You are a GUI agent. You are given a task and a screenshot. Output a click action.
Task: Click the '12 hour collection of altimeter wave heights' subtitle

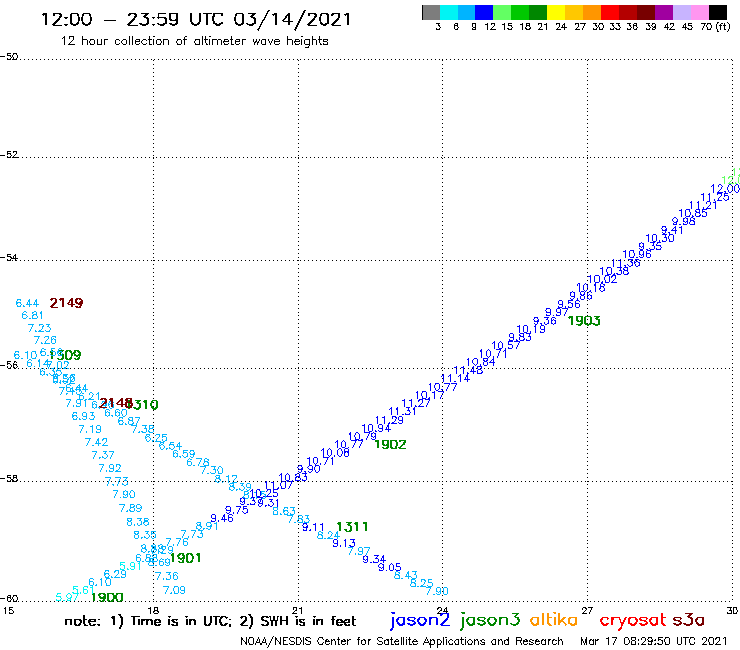[x=194, y=41]
